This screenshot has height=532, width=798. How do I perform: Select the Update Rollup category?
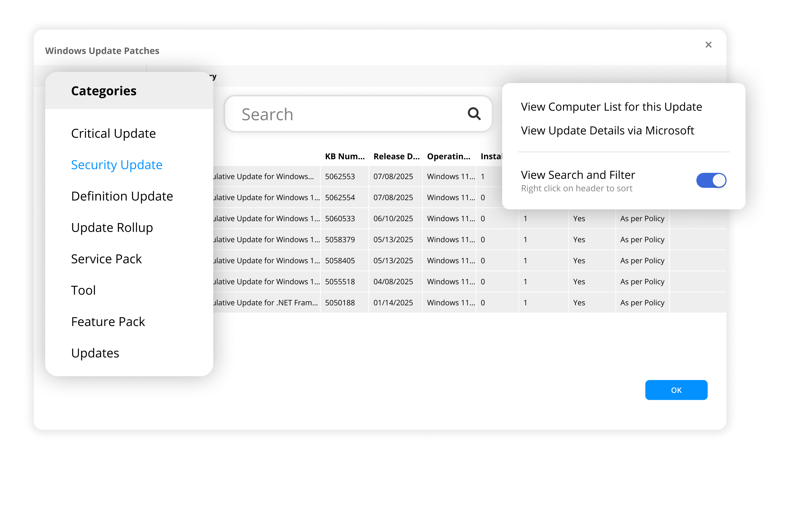112,228
